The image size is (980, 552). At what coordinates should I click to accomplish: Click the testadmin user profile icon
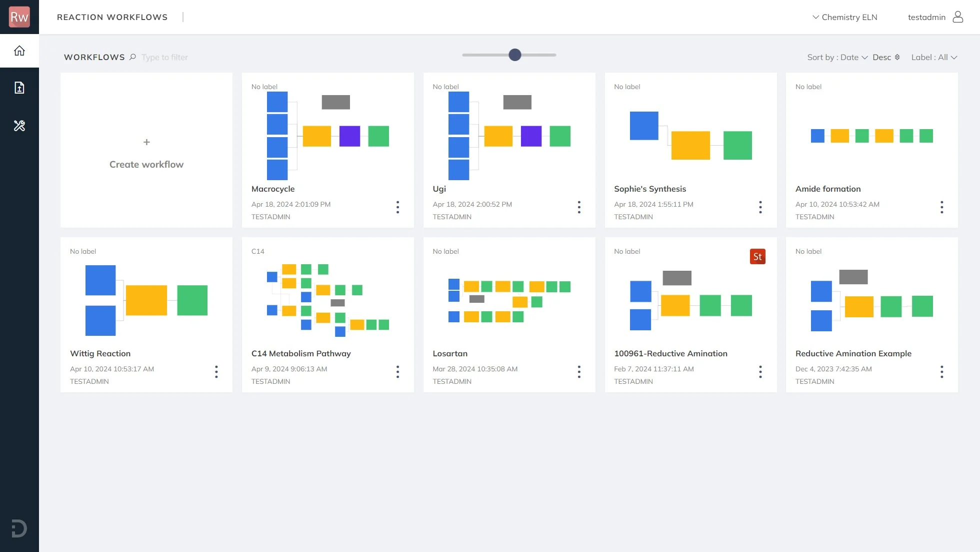coord(957,17)
